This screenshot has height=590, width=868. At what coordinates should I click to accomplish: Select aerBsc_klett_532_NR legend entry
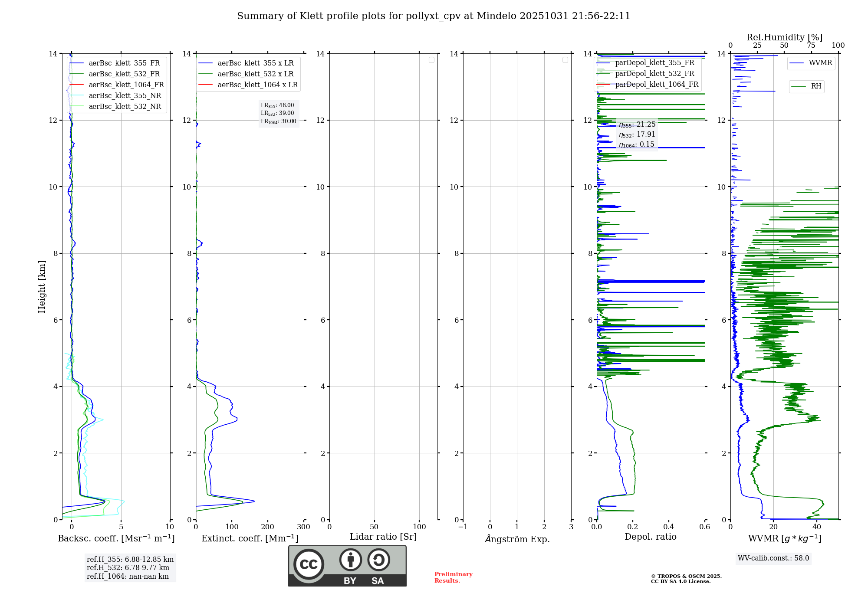tap(125, 107)
